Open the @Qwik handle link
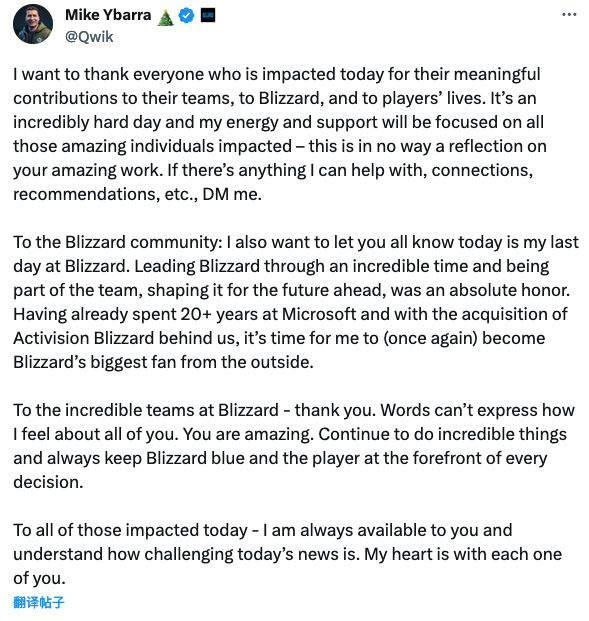 [89, 37]
